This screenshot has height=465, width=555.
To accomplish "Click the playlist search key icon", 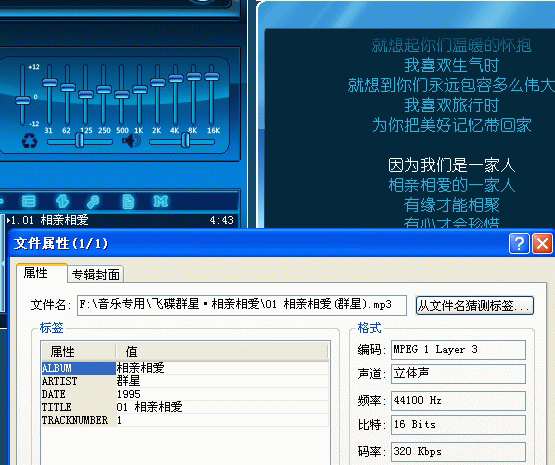I will pos(94,201).
